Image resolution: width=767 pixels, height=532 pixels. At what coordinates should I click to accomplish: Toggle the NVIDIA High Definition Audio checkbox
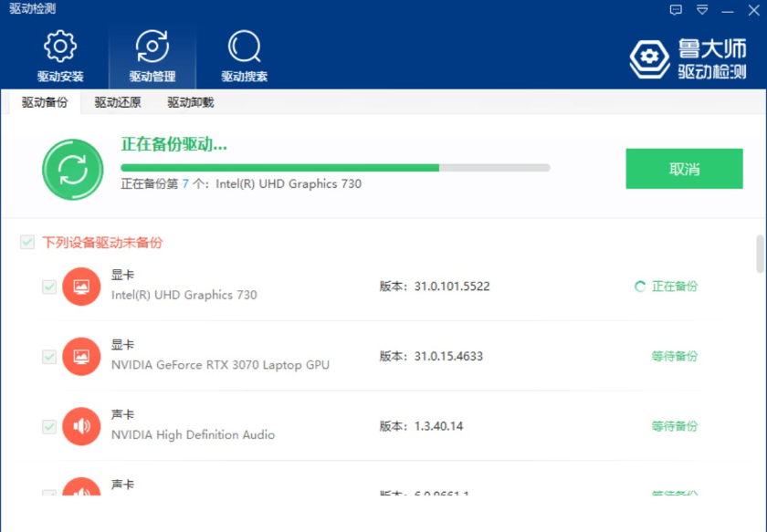click(49, 426)
